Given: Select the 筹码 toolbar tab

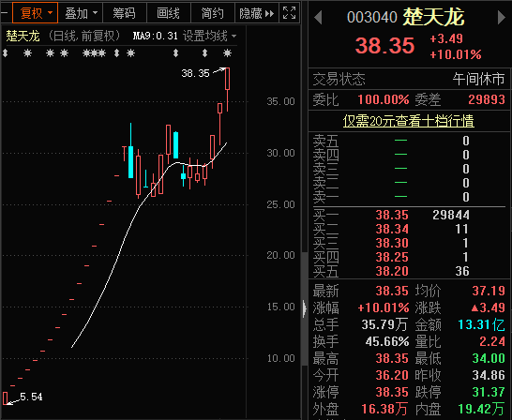Looking at the screenshot, I should point(125,13).
